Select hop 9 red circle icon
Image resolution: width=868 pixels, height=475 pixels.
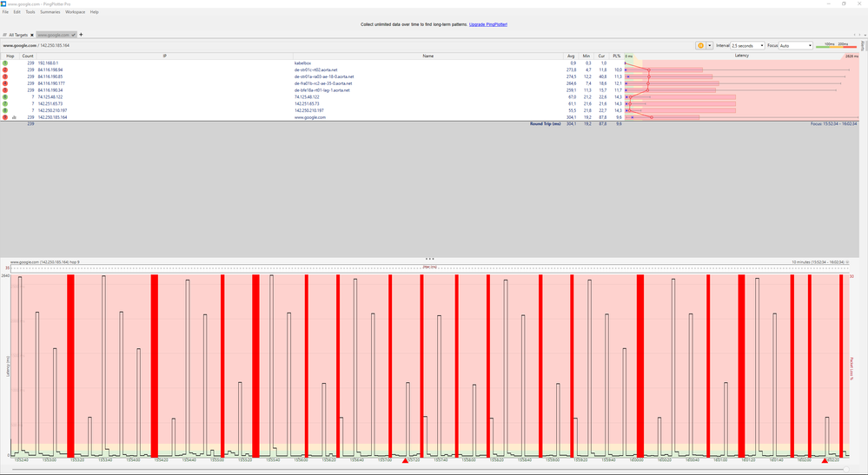(x=5, y=117)
